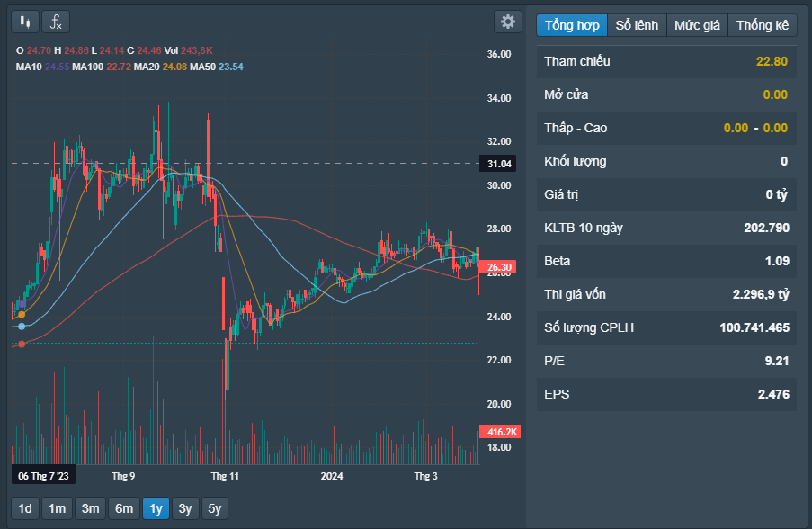This screenshot has height=529, width=812.
Task: Select the 1m time range
Action: [58, 508]
